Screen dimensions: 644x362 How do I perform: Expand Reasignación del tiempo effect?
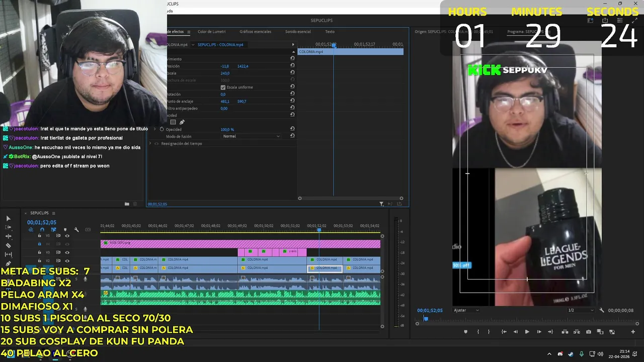click(150, 143)
